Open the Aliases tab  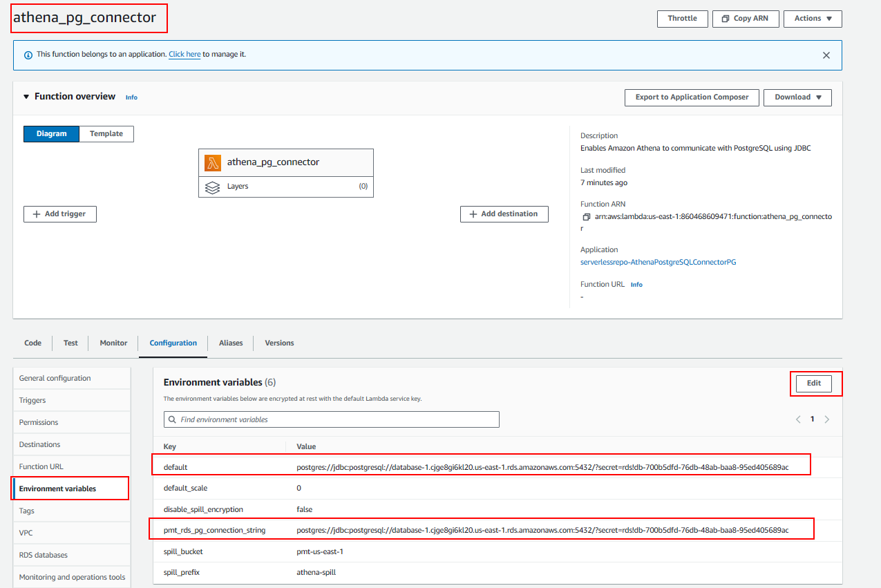(231, 343)
